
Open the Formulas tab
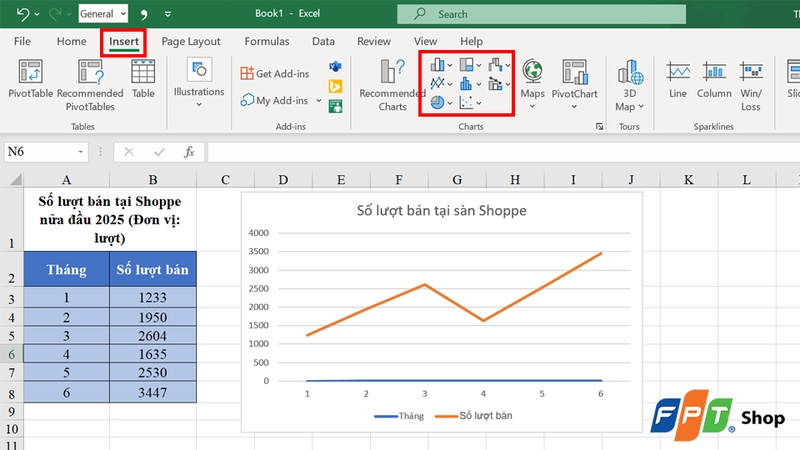pos(266,42)
